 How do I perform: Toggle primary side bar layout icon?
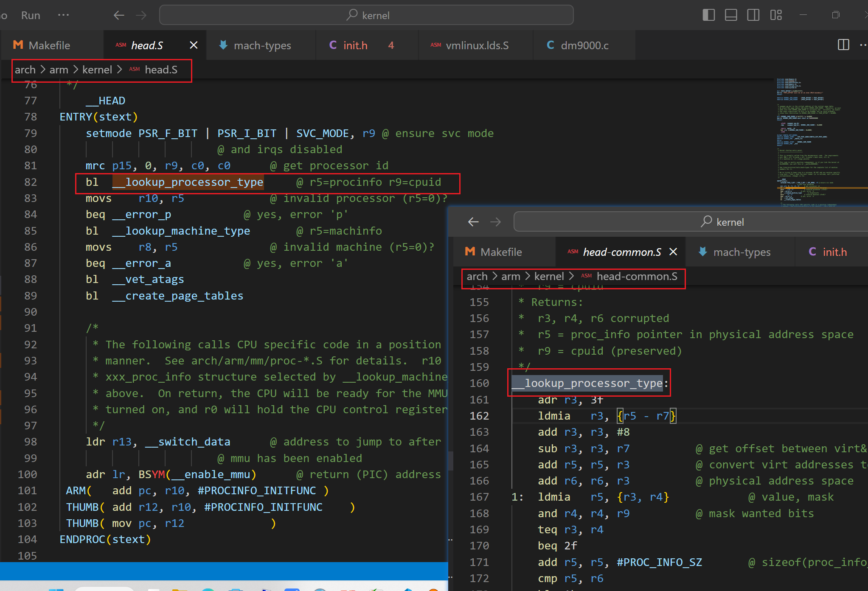(708, 15)
